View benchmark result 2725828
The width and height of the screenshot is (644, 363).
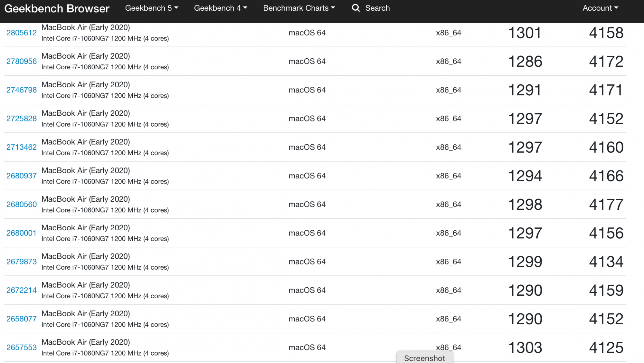[x=22, y=119]
